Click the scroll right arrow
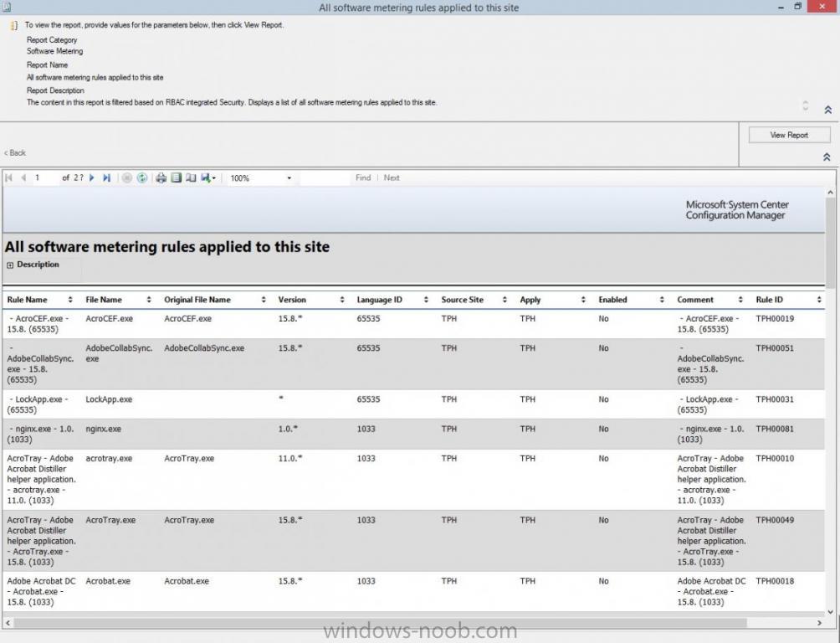Image resolution: width=840 pixels, height=643 pixels. click(819, 623)
